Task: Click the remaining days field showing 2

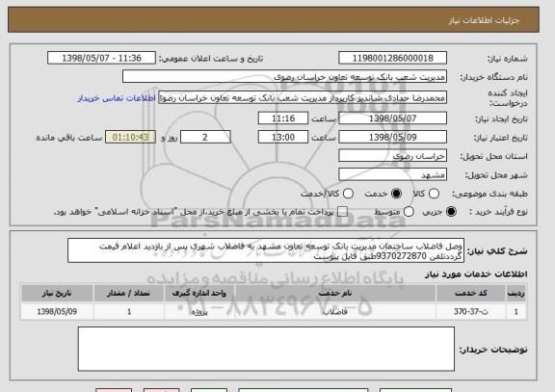Action: (205, 137)
